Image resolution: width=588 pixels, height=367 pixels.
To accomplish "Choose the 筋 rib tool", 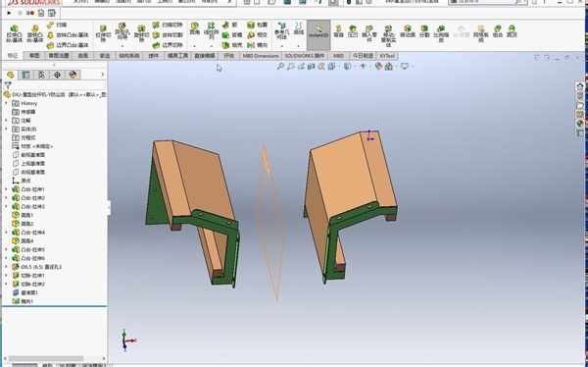I will pyautogui.click(x=230, y=26).
